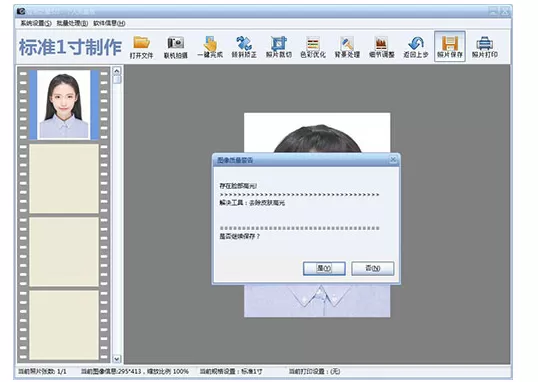Image resolution: width=538 pixels, height=382 pixels.
Task: Click the filmstrip scrollbar down arrow
Action: click(117, 359)
